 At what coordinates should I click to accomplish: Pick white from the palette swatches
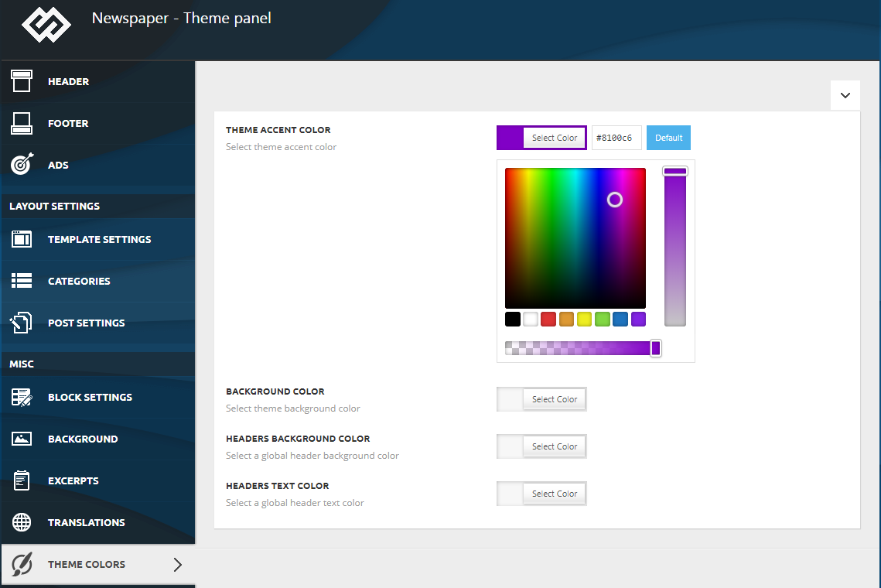coord(531,320)
